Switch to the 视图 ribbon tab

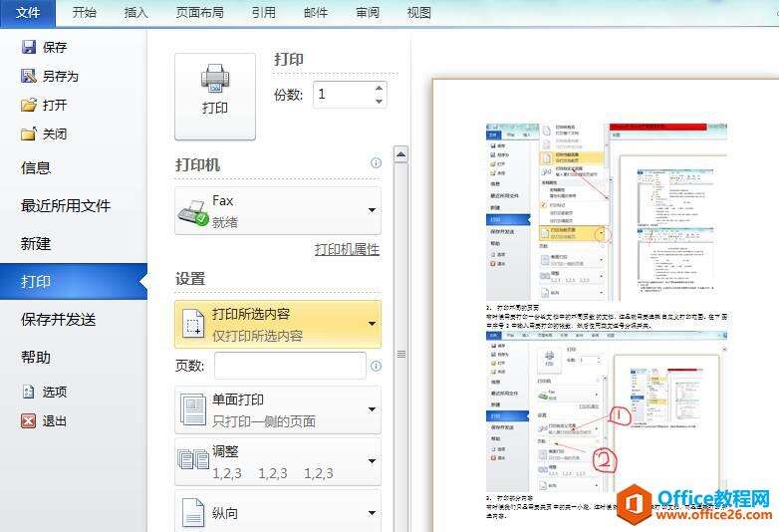pyautogui.click(x=418, y=12)
